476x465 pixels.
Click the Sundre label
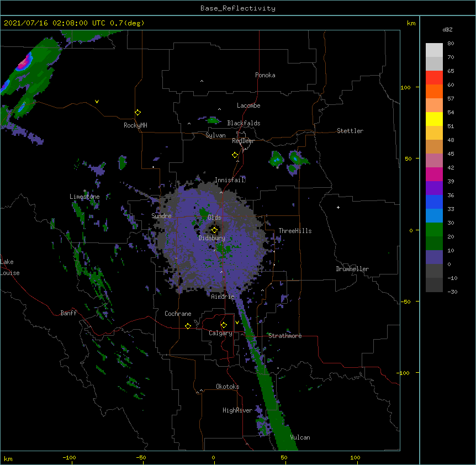click(x=161, y=216)
